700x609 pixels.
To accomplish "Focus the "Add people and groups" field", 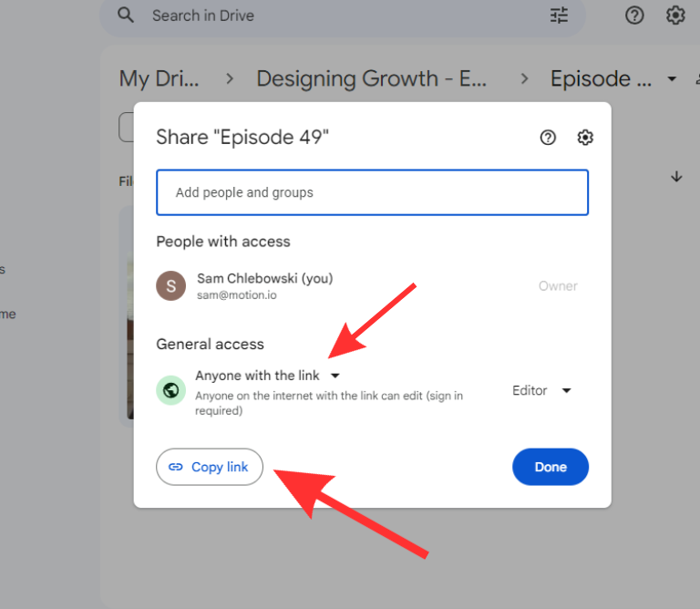I will 372,192.
